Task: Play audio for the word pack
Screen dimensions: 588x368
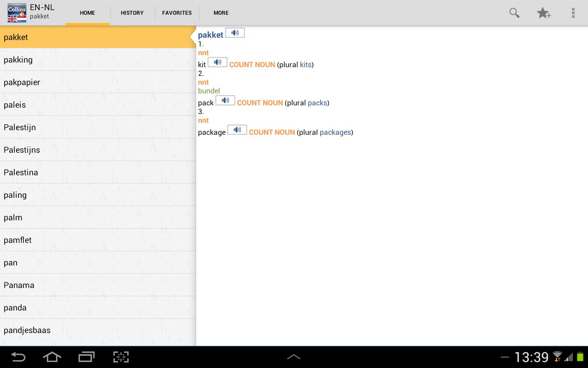Action: click(225, 100)
